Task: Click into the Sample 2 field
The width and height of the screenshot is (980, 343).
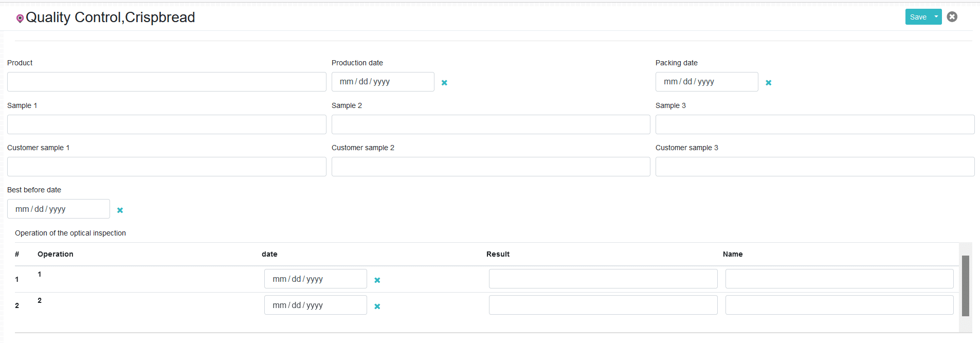Action: [491, 124]
